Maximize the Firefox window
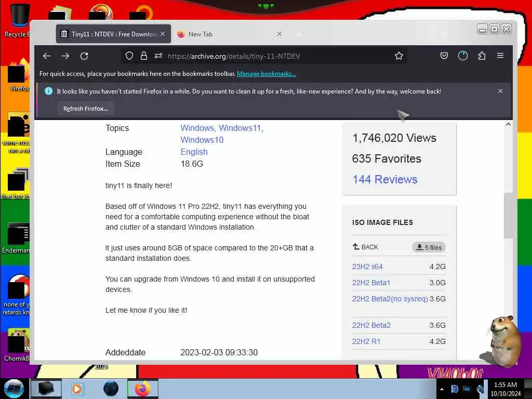The image size is (532, 399). (x=495, y=29)
